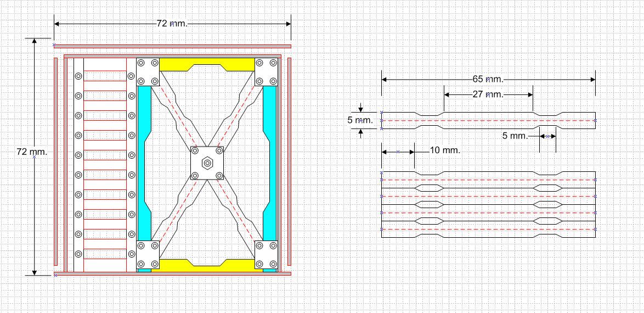This screenshot has width=644, height=313.
Task: Click the right cyan vertical bar
Action: click(x=269, y=163)
